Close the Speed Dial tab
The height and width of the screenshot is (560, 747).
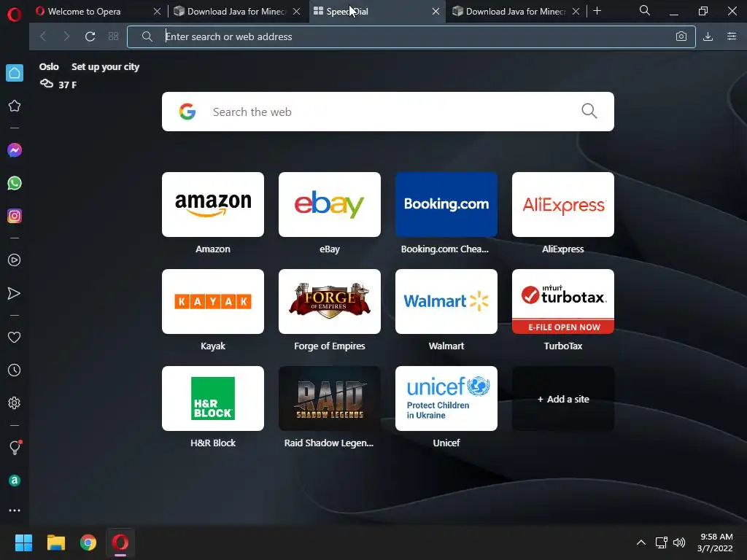pos(436,12)
